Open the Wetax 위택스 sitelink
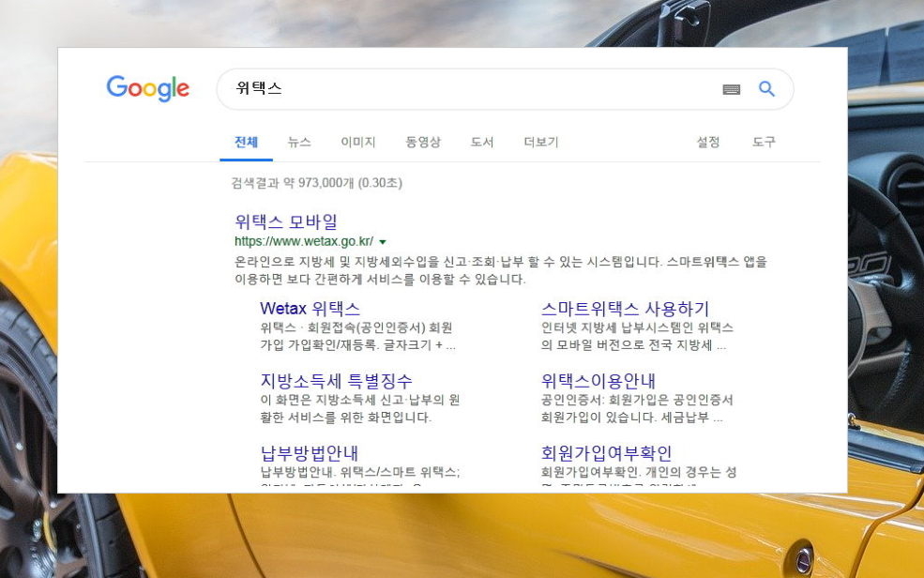Image resolution: width=924 pixels, height=578 pixels. 310,308
